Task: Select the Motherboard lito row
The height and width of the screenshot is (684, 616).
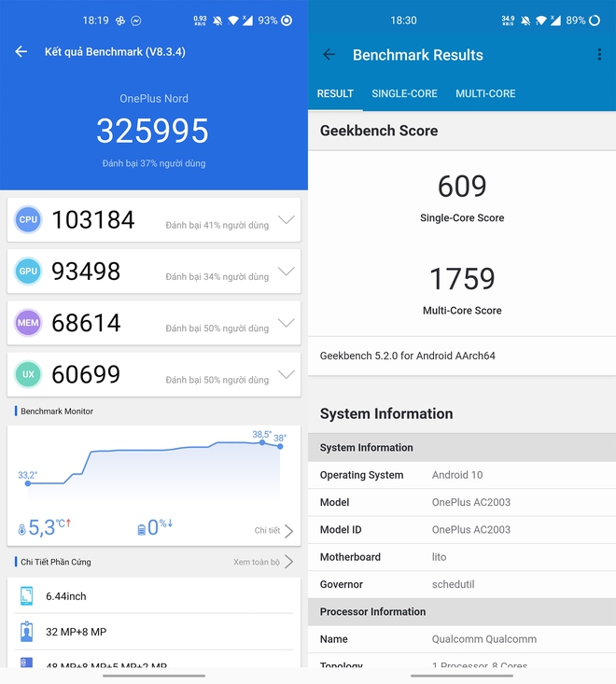Action: 462,557
